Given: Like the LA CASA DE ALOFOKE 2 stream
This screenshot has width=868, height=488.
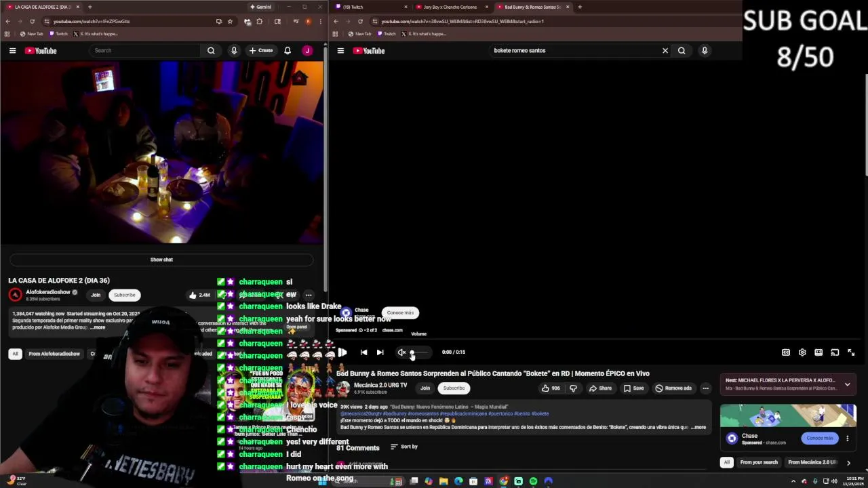Looking at the screenshot, I should point(199,295).
